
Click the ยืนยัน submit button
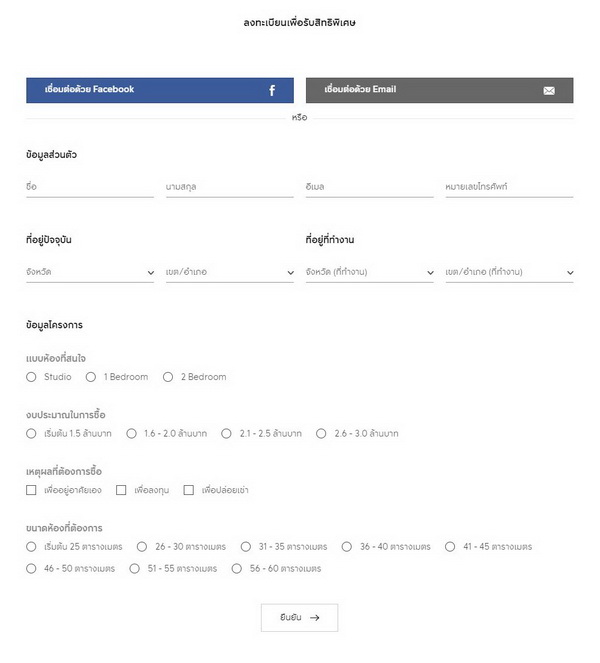pyautogui.click(x=299, y=618)
